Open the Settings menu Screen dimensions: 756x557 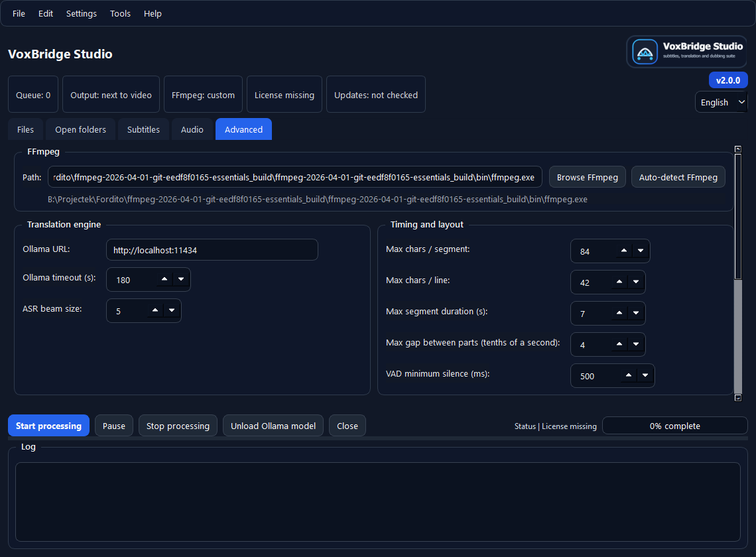pos(81,13)
